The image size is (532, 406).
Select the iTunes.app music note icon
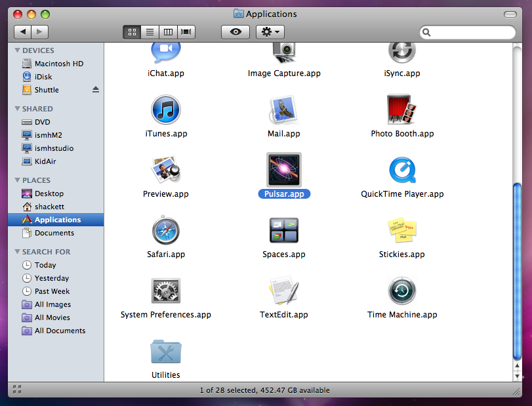tap(166, 110)
